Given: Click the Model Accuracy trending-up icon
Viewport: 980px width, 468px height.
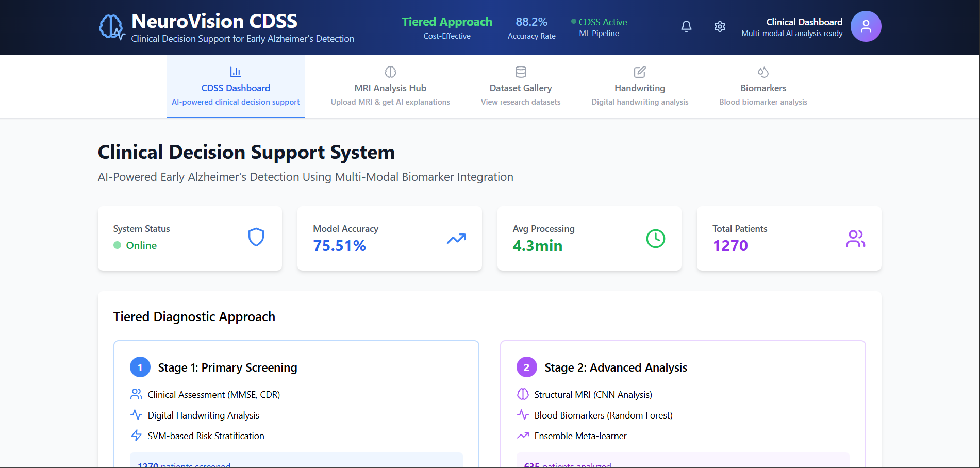Looking at the screenshot, I should coord(456,238).
